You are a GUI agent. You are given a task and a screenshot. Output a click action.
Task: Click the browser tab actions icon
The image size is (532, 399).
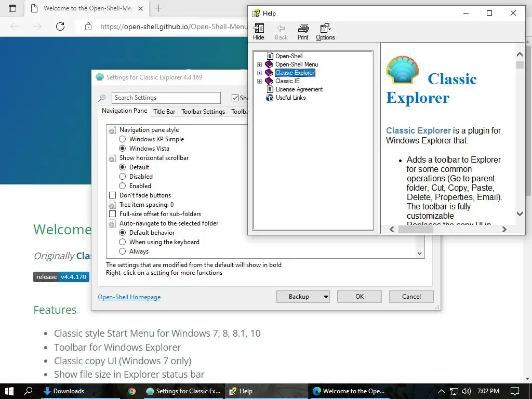12,8
